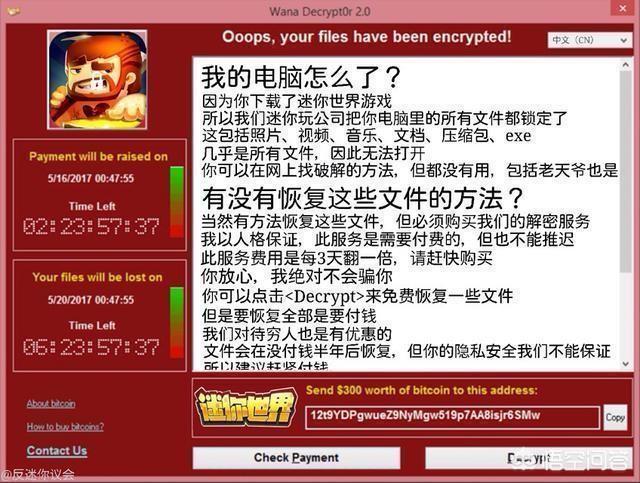The image size is (640, 483).
Task: Open the About bitcoin link
Action: coord(51,403)
